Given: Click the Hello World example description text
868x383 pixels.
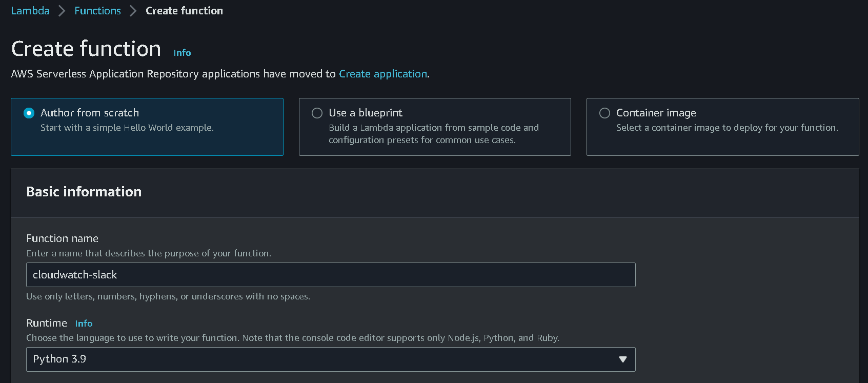Looking at the screenshot, I should pyautogui.click(x=127, y=128).
